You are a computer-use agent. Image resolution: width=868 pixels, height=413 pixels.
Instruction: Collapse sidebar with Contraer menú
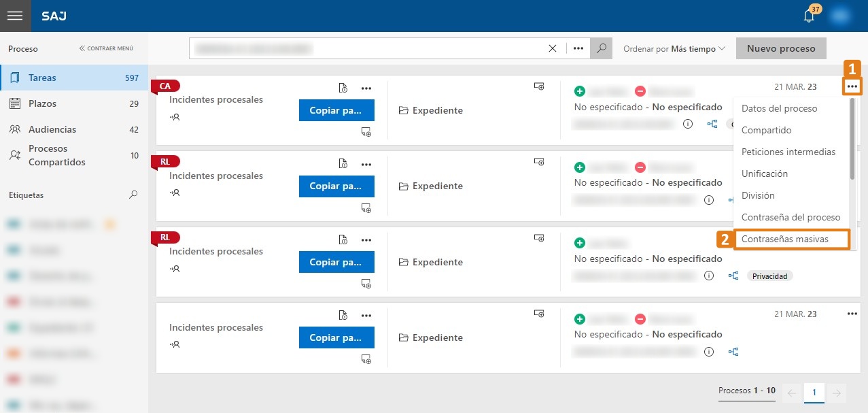[x=107, y=49]
